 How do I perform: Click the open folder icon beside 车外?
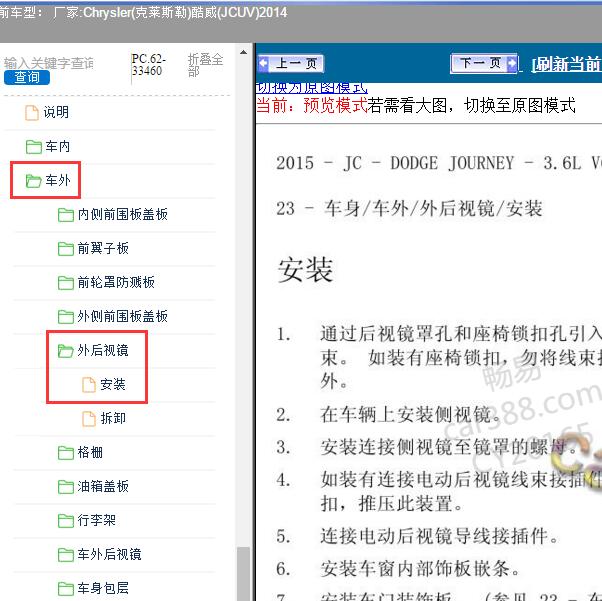[x=34, y=180]
